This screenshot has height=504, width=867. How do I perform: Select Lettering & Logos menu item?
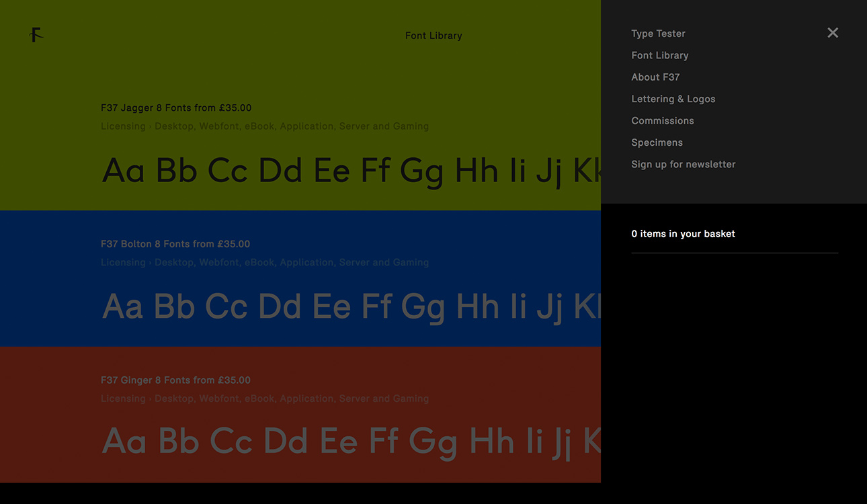point(673,99)
